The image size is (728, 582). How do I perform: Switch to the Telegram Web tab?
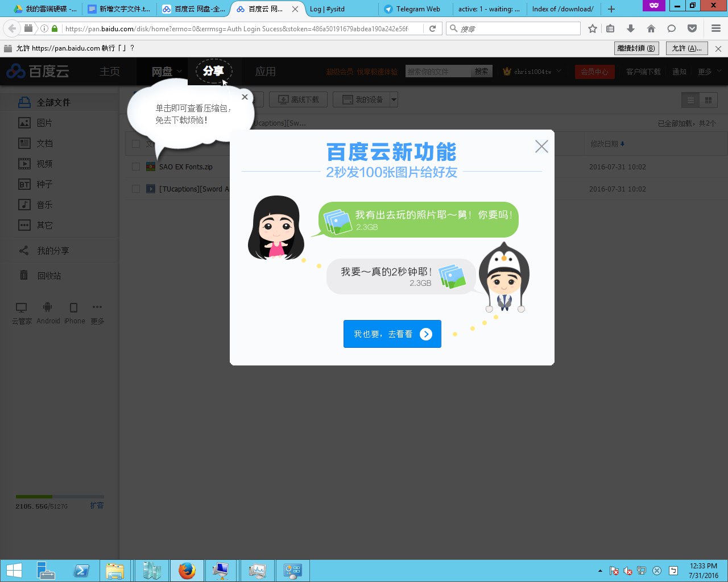tap(418, 9)
